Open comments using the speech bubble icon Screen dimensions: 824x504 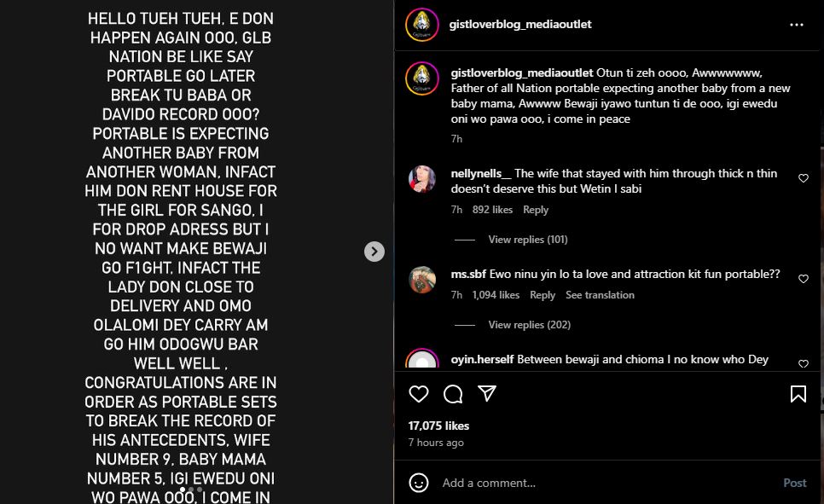click(453, 393)
